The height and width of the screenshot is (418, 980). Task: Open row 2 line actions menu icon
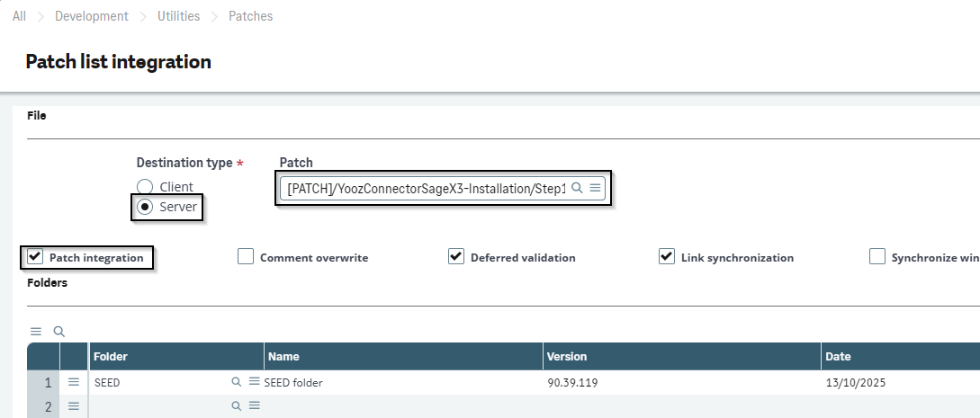74,406
